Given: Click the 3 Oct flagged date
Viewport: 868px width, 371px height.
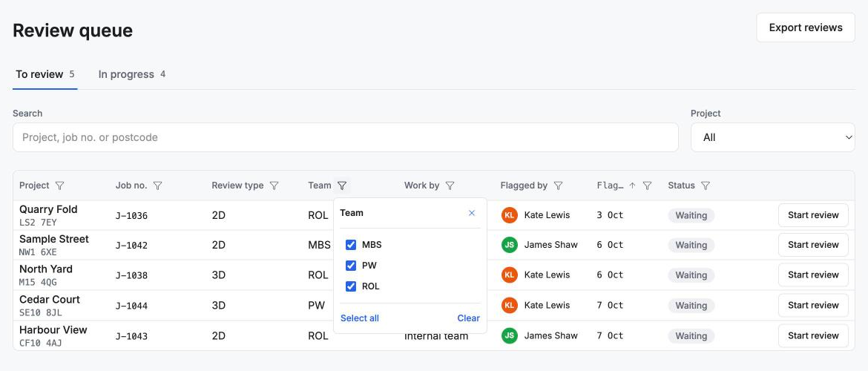Looking at the screenshot, I should point(610,215).
